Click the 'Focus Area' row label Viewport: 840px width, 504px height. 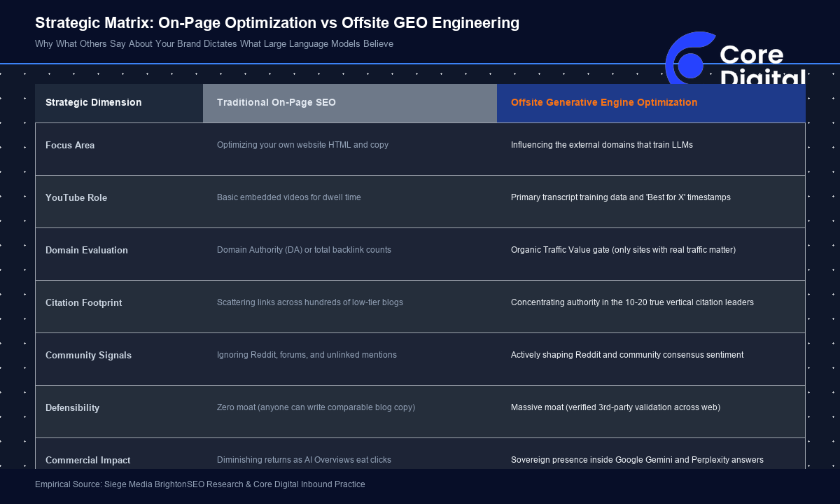point(70,146)
